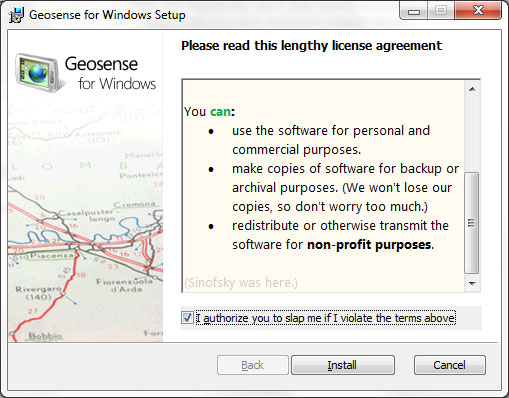Click the grip lines on scrollbar thumb

coord(471,223)
